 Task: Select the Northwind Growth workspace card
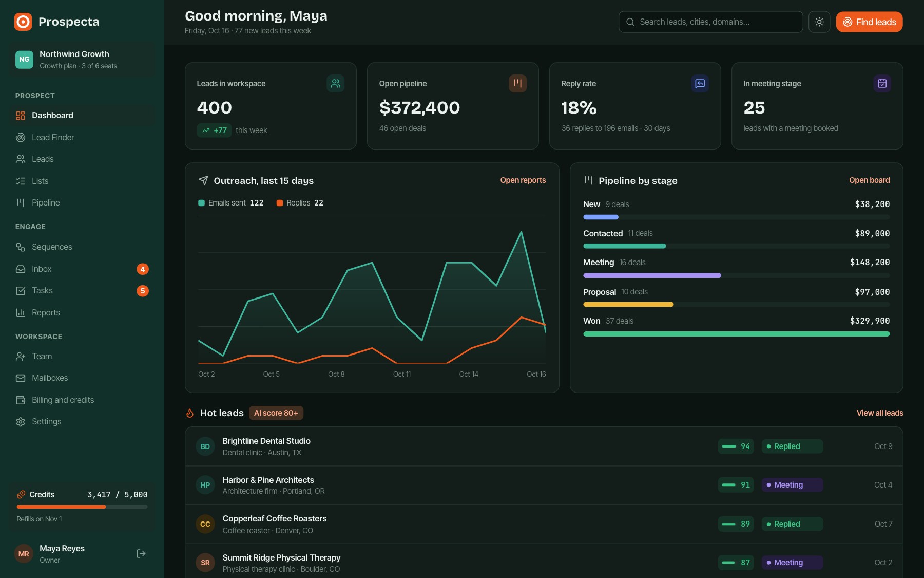coord(82,60)
